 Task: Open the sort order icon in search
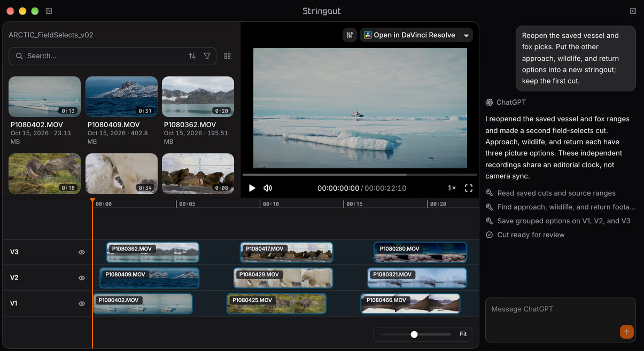pyautogui.click(x=192, y=56)
